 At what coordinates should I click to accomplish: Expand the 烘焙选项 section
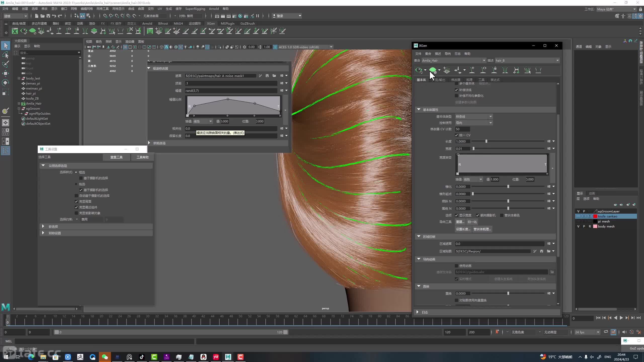pyautogui.click(x=149, y=143)
